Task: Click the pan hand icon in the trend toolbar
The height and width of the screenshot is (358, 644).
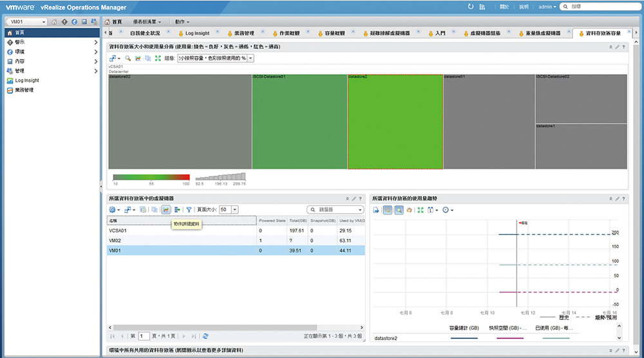Action: pyautogui.click(x=409, y=210)
